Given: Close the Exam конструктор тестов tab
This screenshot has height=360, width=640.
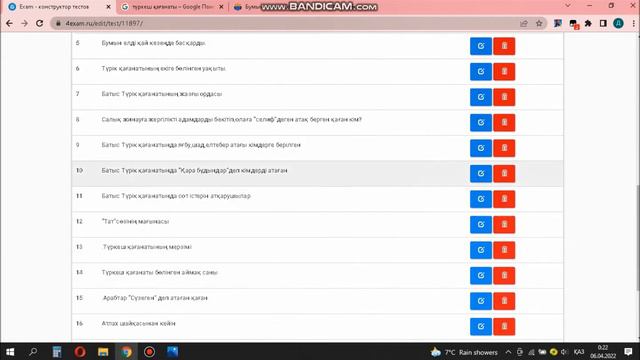Looking at the screenshot, I should point(108,7).
